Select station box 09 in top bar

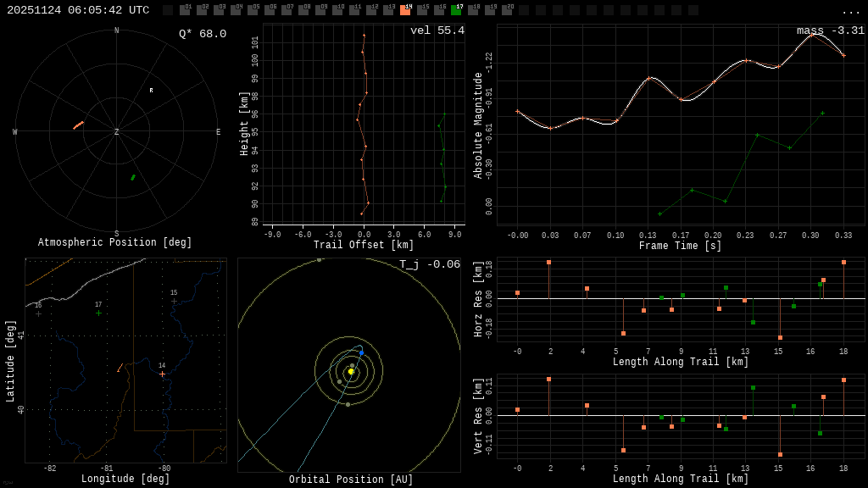click(320, 10)
